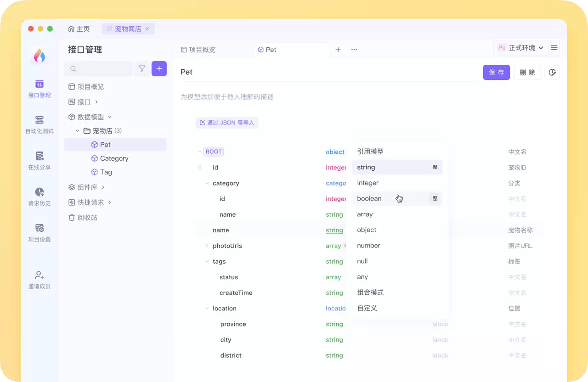Viewport: 588px width, 382px height.
Task: Expand the 组件库 tree node
Action: coord(103,187)
